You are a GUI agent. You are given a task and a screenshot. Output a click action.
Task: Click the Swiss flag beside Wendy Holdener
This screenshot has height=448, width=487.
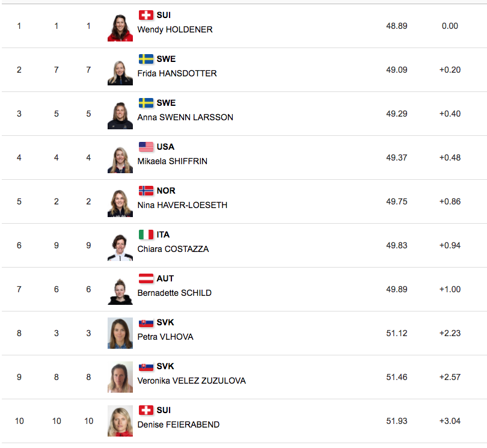pos(146,15)
